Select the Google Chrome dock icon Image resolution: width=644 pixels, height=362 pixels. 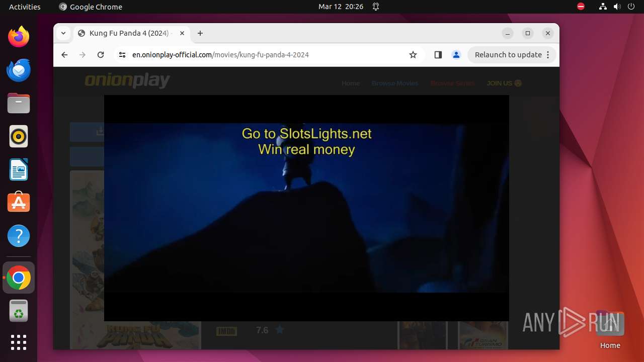[19, 278]
